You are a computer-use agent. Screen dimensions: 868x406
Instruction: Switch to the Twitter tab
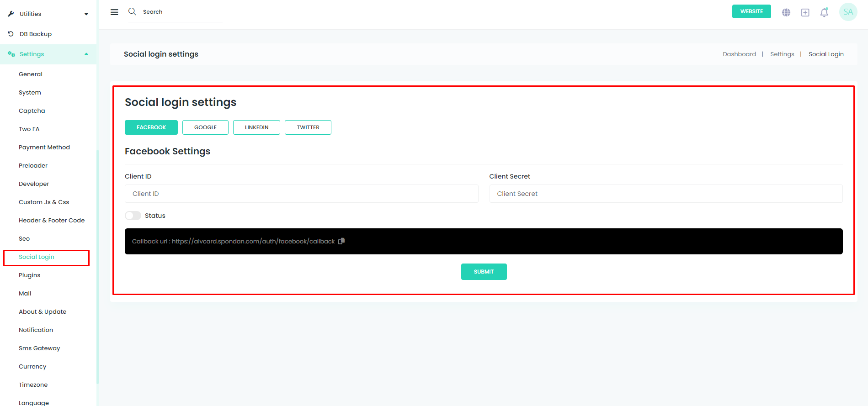click(308, 127)
